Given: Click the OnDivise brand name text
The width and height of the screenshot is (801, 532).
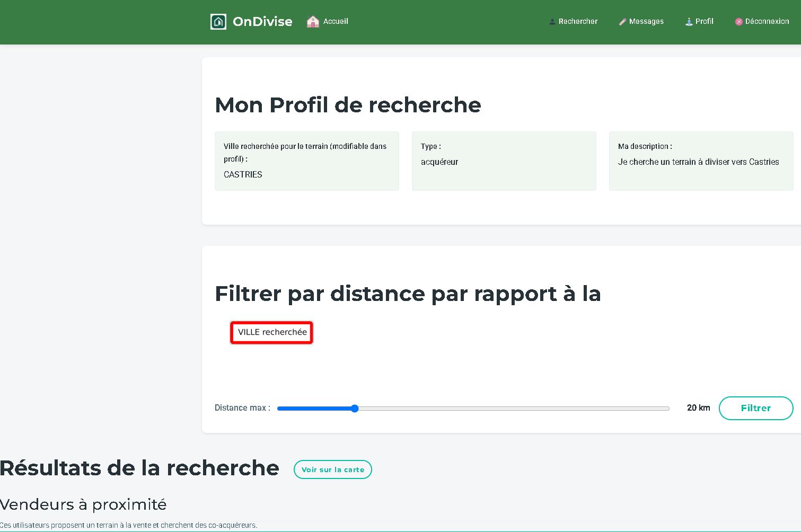Looking at the screenshot, I should (262, 22).
